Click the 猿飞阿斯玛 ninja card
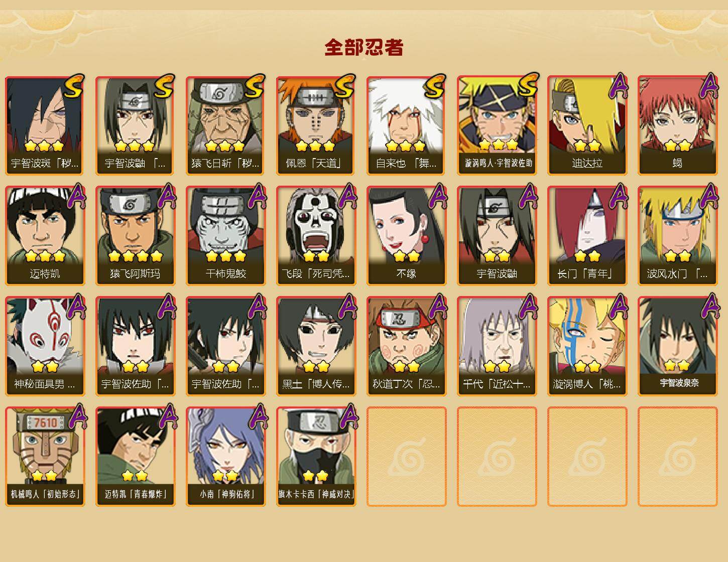Viewport: 728px width, 562px height. pos(135,235)
